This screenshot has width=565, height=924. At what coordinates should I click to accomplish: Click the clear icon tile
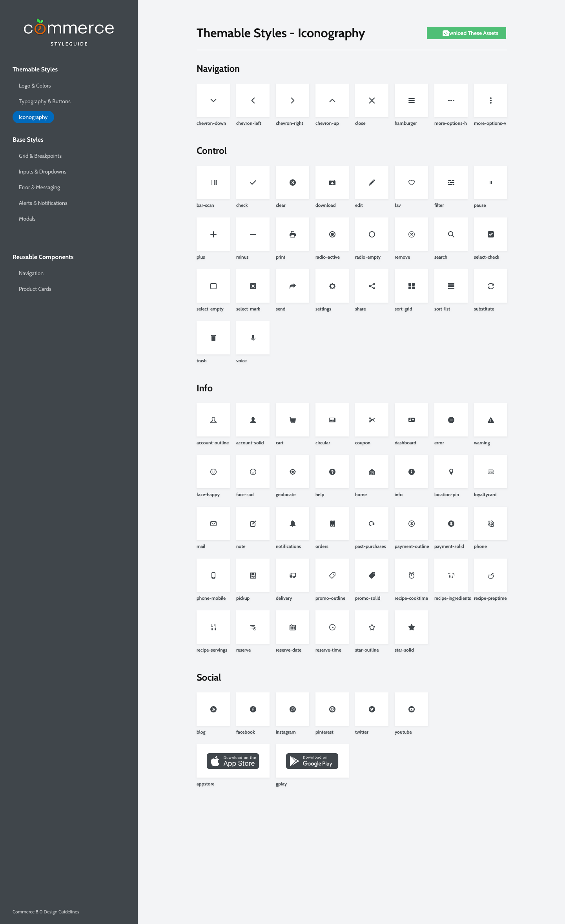coord(293,183)
